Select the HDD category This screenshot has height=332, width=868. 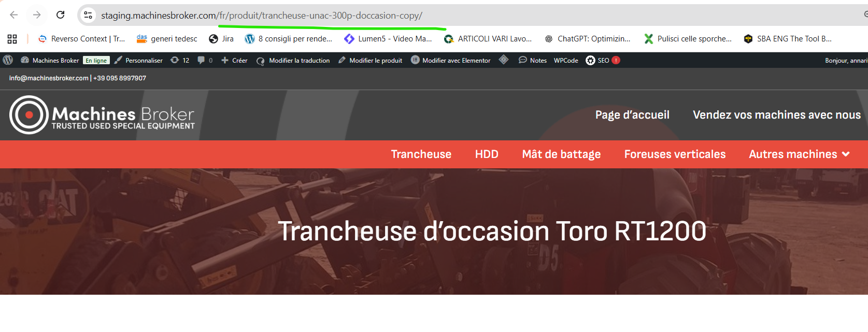[x=487, y=154]
